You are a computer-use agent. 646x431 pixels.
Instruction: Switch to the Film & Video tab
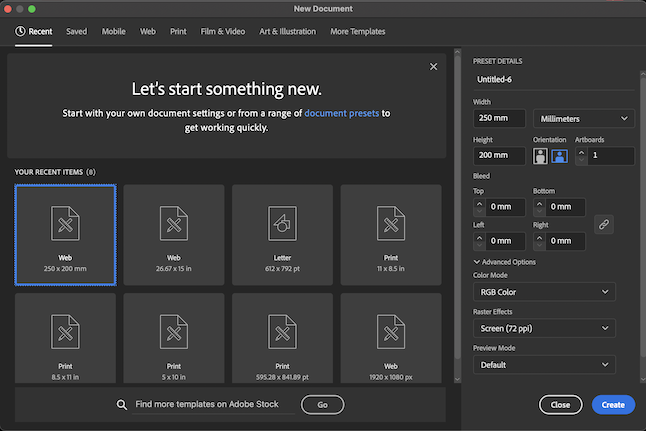(223, 31)
